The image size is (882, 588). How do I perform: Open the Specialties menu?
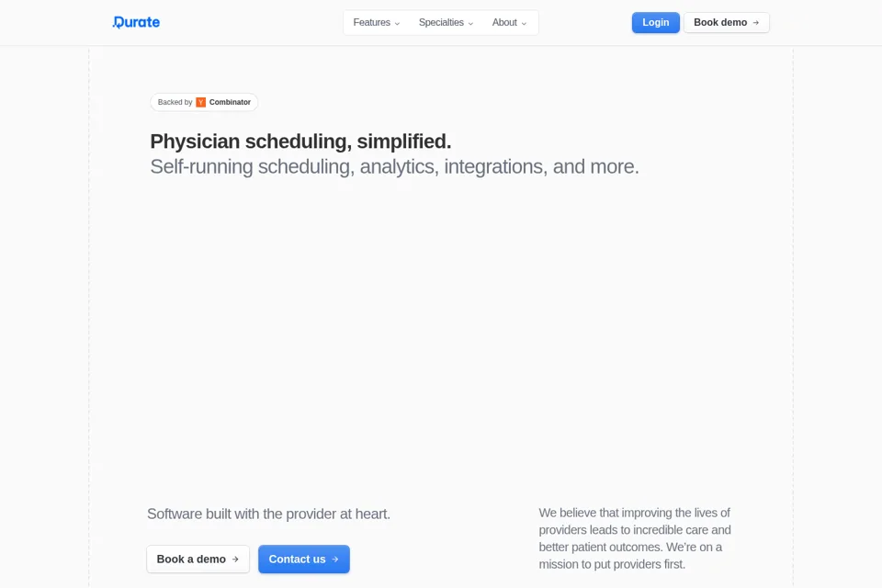point(447,22)
